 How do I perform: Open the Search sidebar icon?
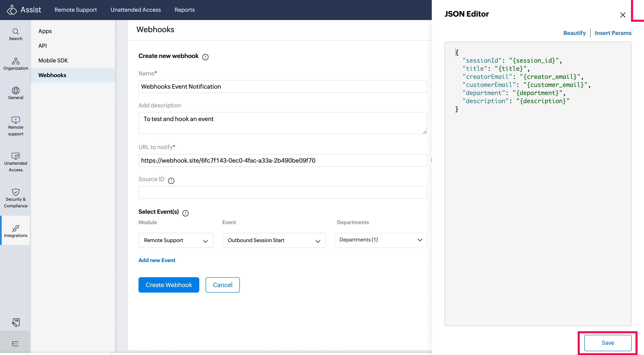pos(16,34)
